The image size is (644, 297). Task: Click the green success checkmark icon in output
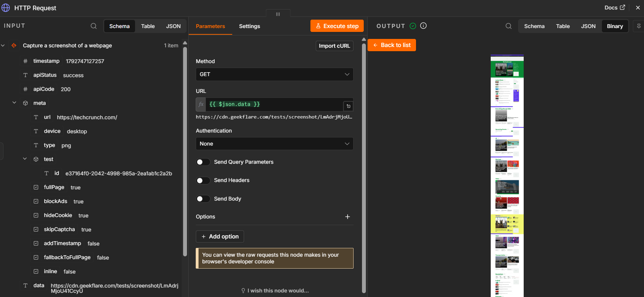(413, 26)
